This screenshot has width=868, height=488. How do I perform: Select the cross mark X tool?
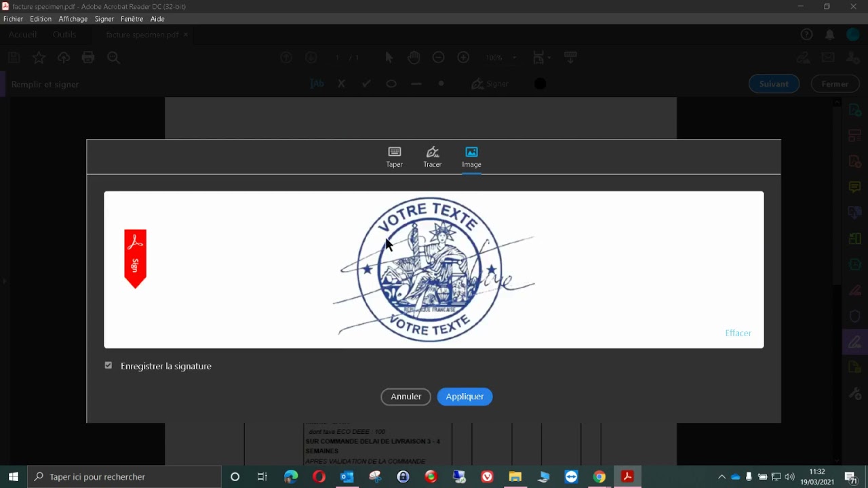[342, 84]
